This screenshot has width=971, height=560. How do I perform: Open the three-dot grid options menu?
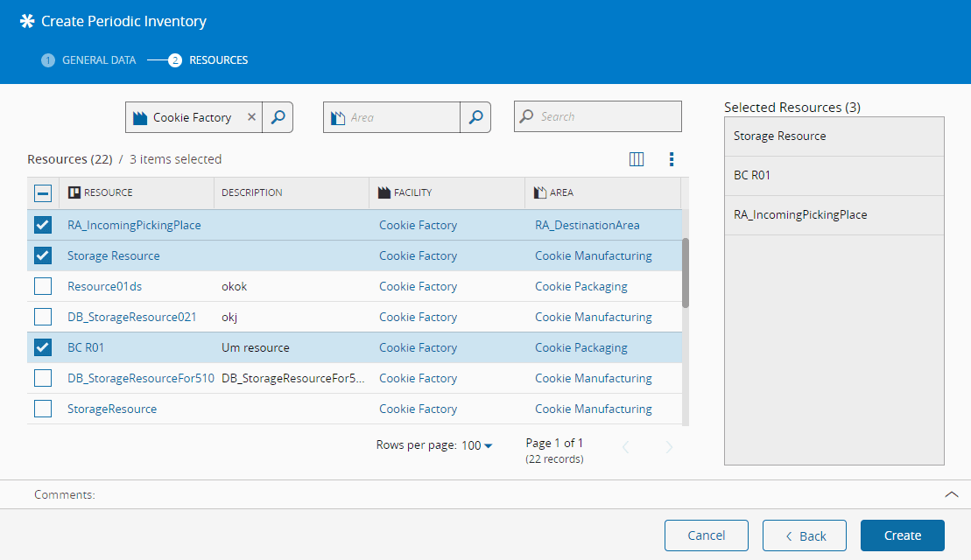click(x=672, y=159)
